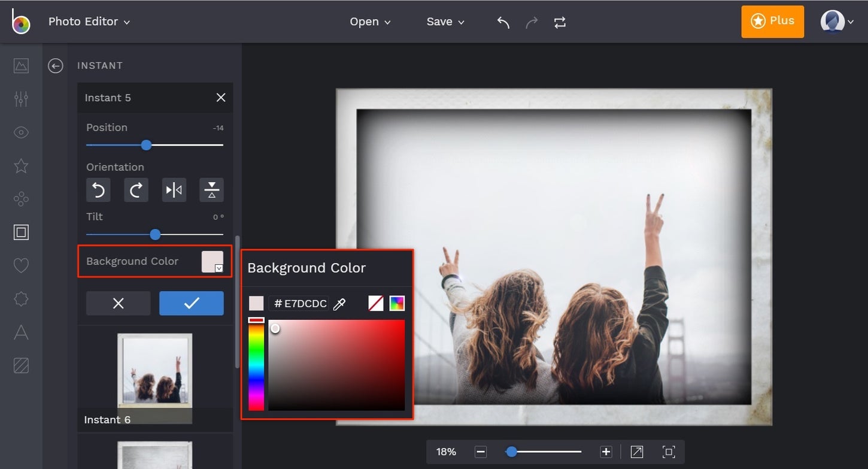The width and height of the screenshot is (868, 469).
Task: Click the framed photo on canvas
Action: pos(554,257)
